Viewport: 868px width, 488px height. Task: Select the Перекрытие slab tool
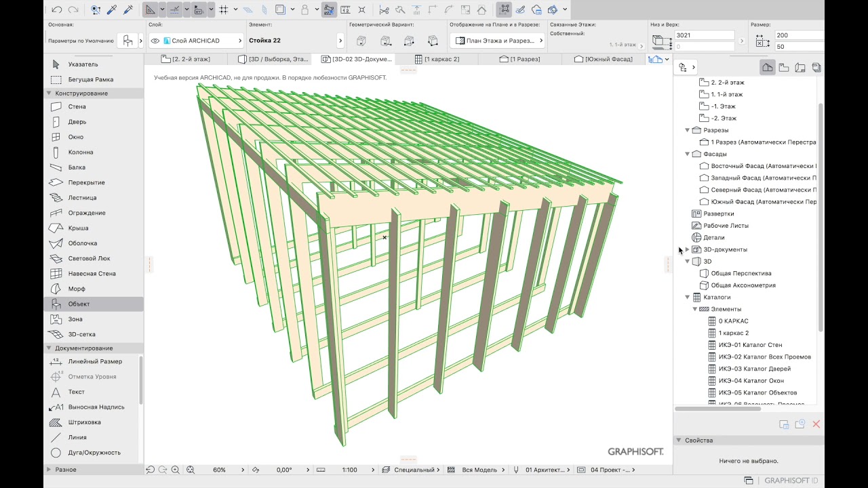(94, 182)
